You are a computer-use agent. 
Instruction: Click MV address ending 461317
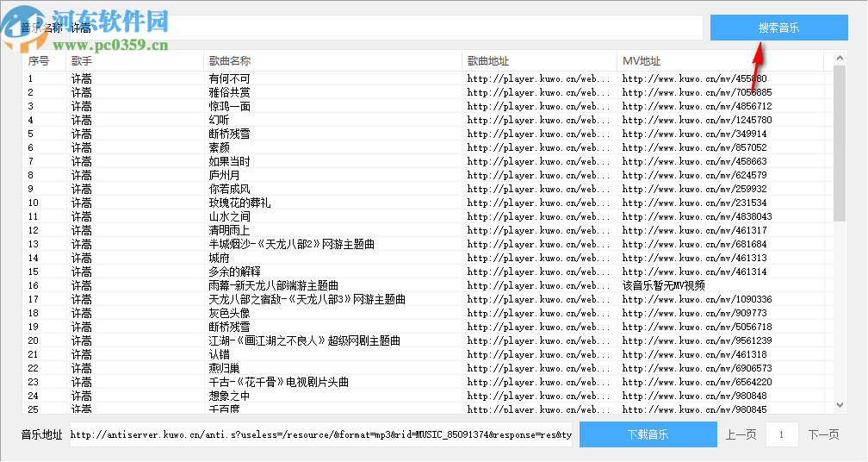point(695,230)
